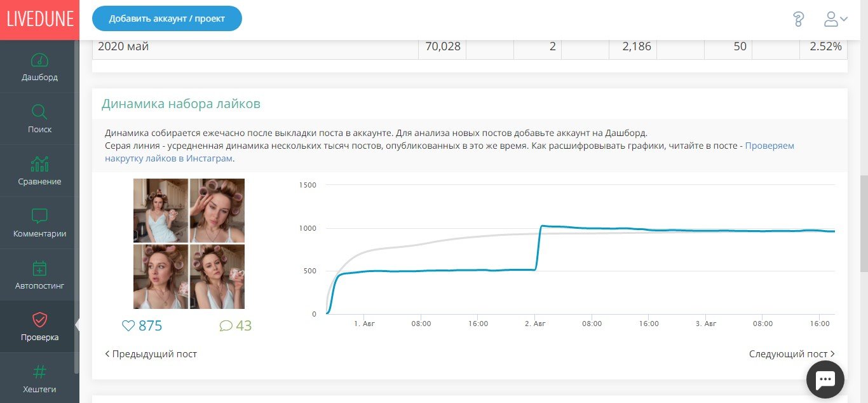Open the Проверка shield icon

[x=39, y=320]
